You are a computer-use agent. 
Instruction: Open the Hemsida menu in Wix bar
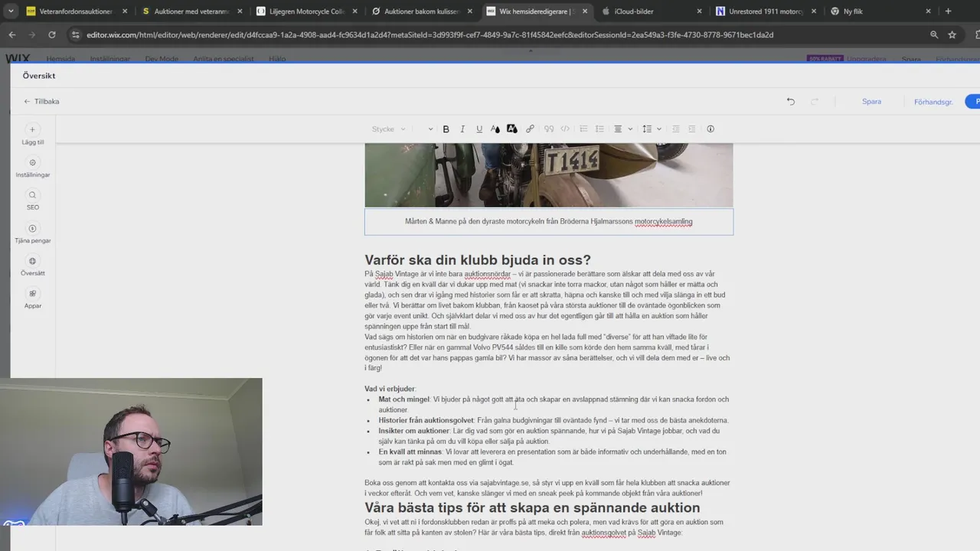(60, 59)
